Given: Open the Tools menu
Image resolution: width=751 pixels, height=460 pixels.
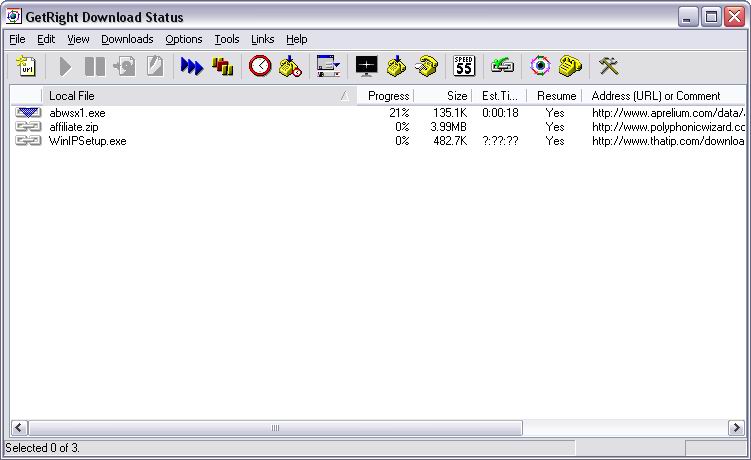Looking at the screenshot, I should tap(227, 39).
